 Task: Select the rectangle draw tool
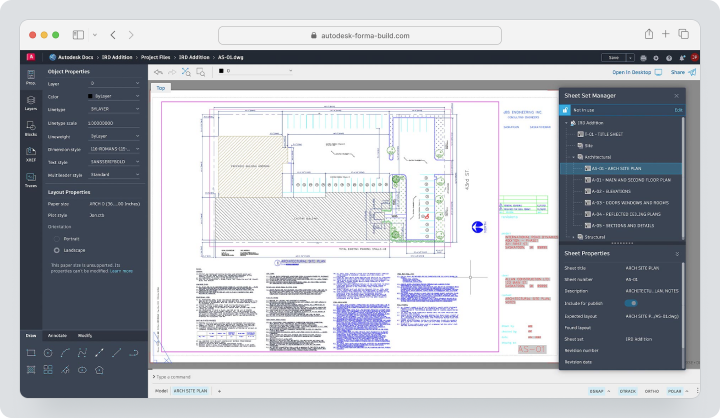click(x=31, y=353)
